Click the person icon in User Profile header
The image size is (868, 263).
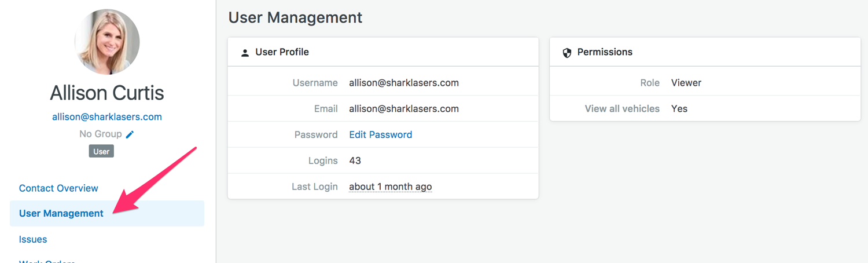click(245, 53)
